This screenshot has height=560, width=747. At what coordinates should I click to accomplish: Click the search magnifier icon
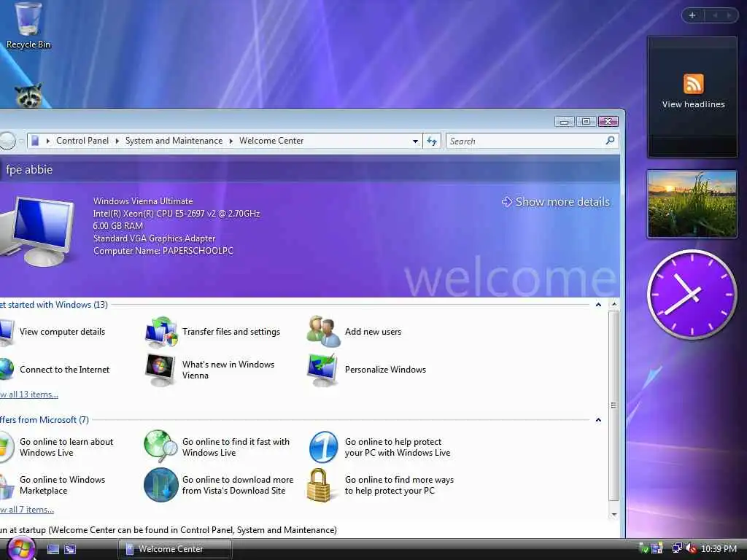(610, 141)
